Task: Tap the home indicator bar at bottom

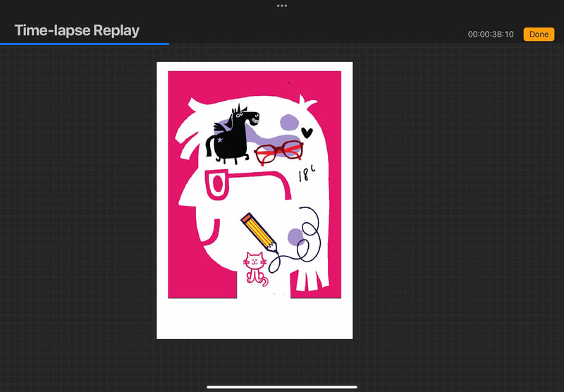Action: [x=282, y=386]
